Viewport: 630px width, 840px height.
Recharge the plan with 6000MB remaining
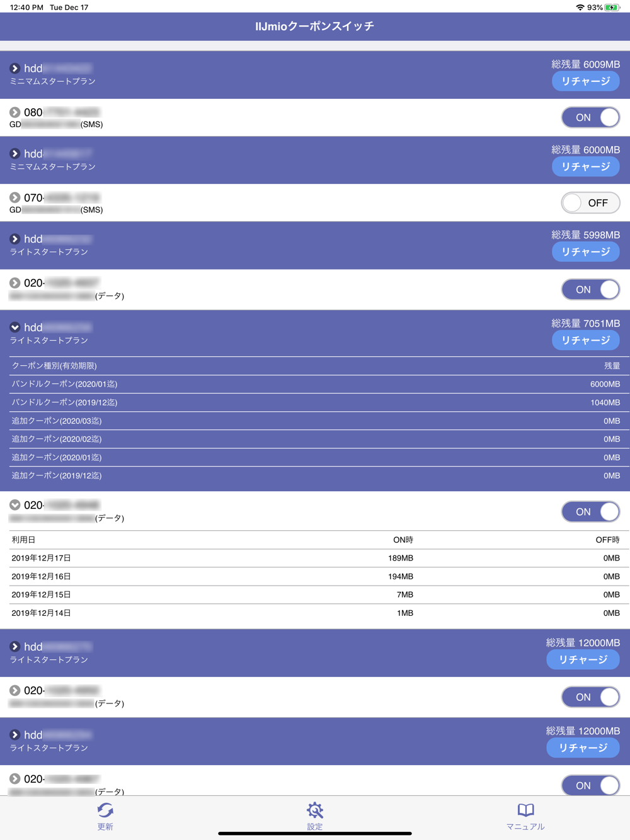[586, 167]
